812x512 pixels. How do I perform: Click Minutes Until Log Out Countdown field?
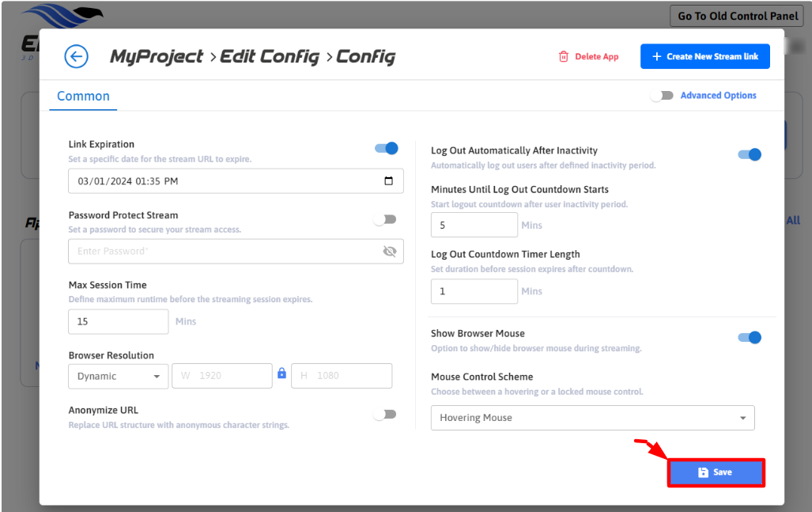[x=474, y=226]
